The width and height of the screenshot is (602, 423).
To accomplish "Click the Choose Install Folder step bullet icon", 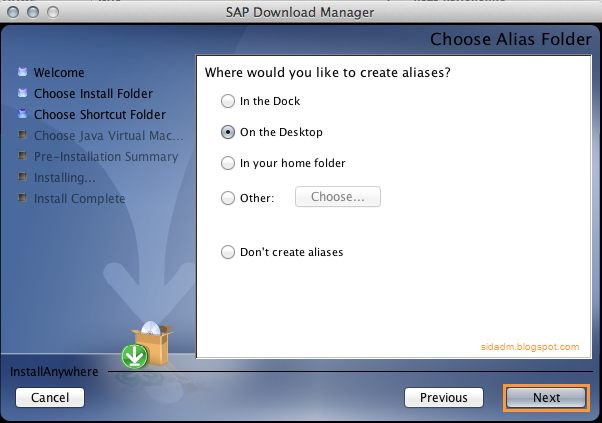I will pos(23,93).
